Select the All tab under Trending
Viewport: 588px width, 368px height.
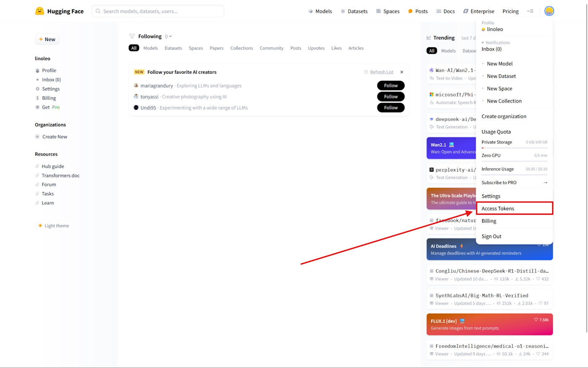[431, 51]
